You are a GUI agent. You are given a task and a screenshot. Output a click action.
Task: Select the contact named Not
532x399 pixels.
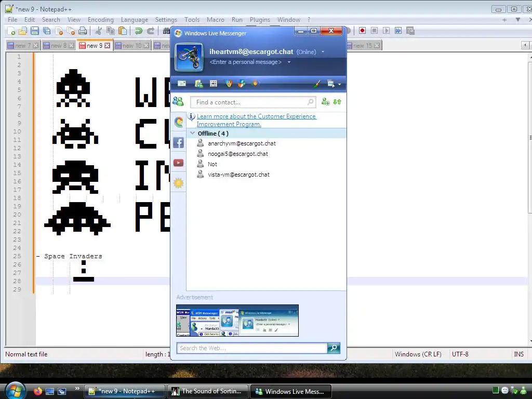click(212, 164)
